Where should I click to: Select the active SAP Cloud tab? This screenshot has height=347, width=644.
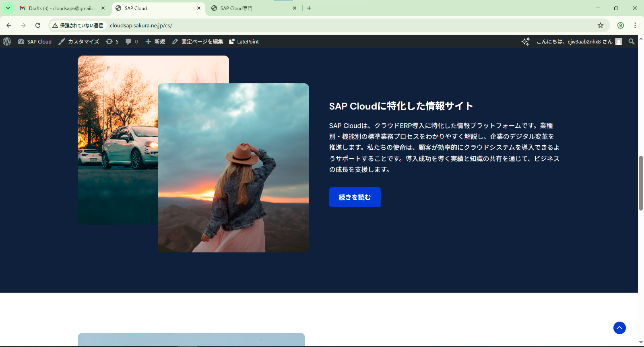pyautogui.click(x=158, y=8)
